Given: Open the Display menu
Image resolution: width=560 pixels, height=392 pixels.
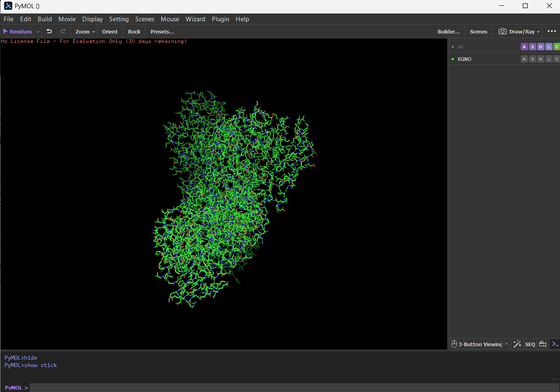Looking at the screenshot, I should (x=92, y=19).
